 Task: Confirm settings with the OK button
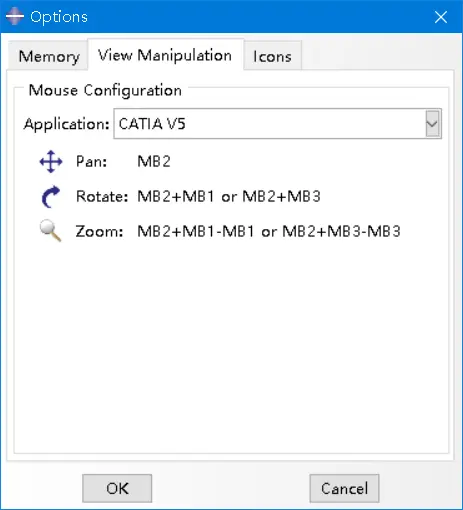point(117,488)
